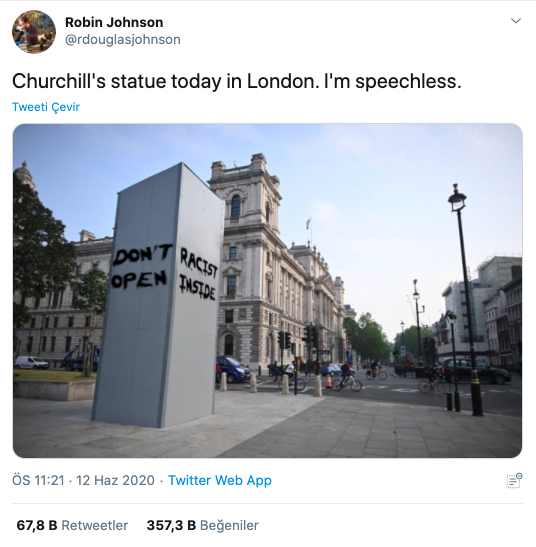View the 67,8 B retweet count

pos(37,525)
